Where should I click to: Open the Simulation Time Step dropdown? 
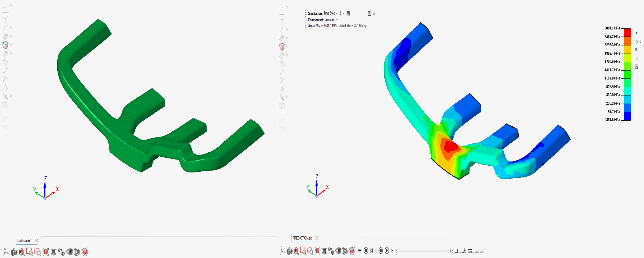click(343, 13)
